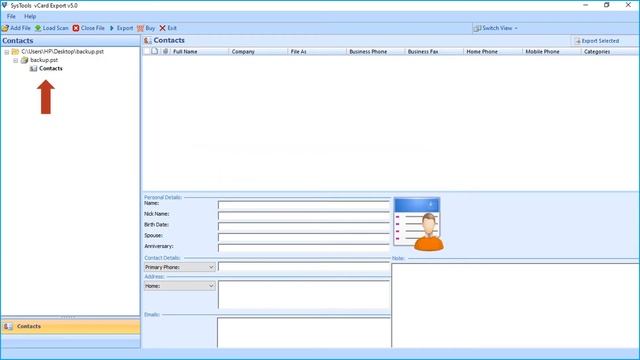Click the phone number input field
Viewport: 640px width, 360px height.
tap(304, 267)
